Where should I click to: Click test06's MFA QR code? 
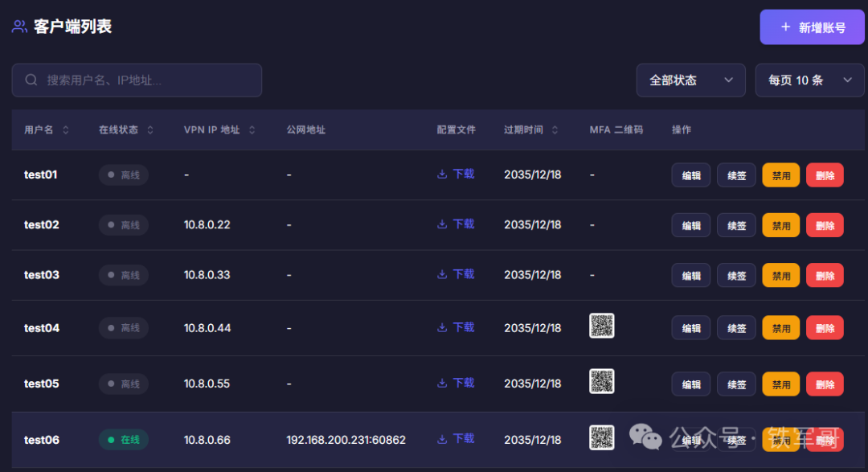pyautogui.click(x=601, y=438)
